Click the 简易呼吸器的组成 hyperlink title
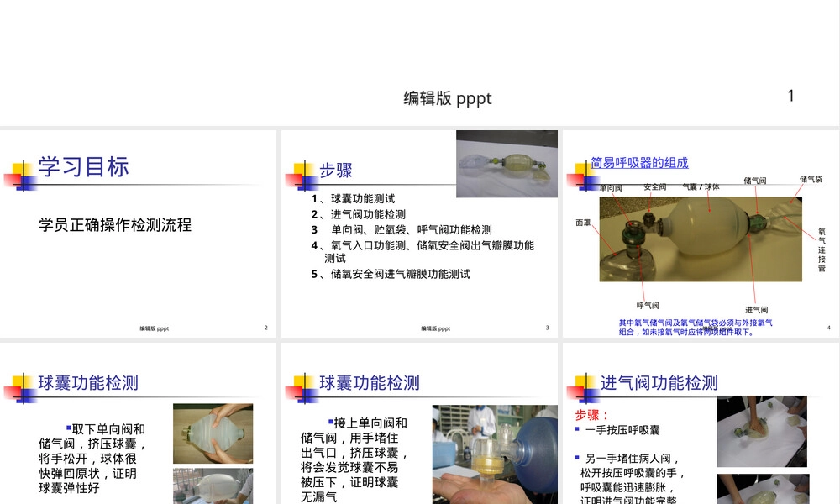Viewport: 840px width, 504px height. pos(639,163)
